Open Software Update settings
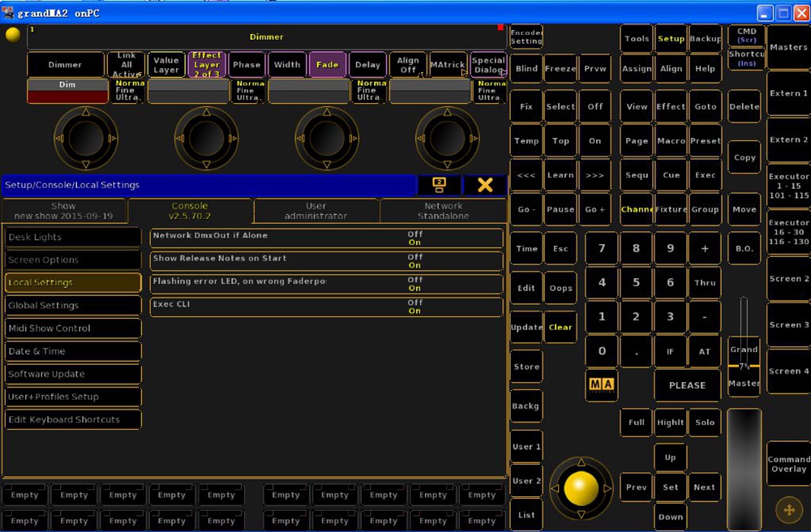 [x=73, y=374]
